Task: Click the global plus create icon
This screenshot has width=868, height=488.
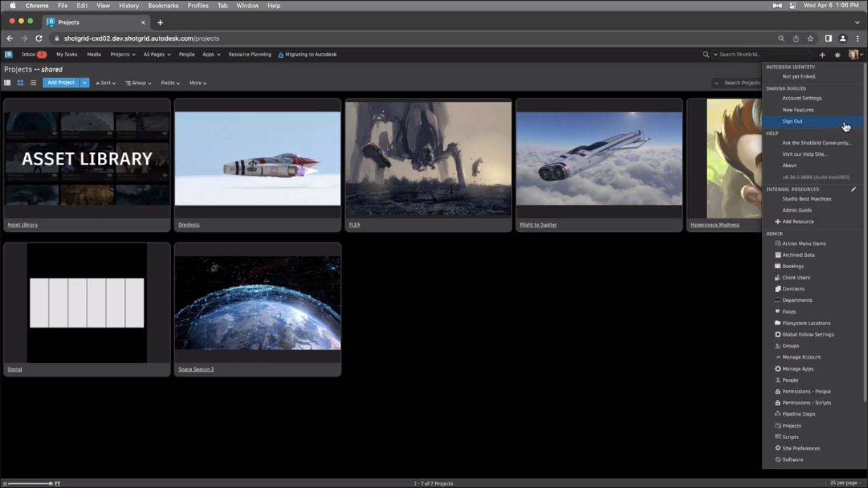Action: (822, 55)
